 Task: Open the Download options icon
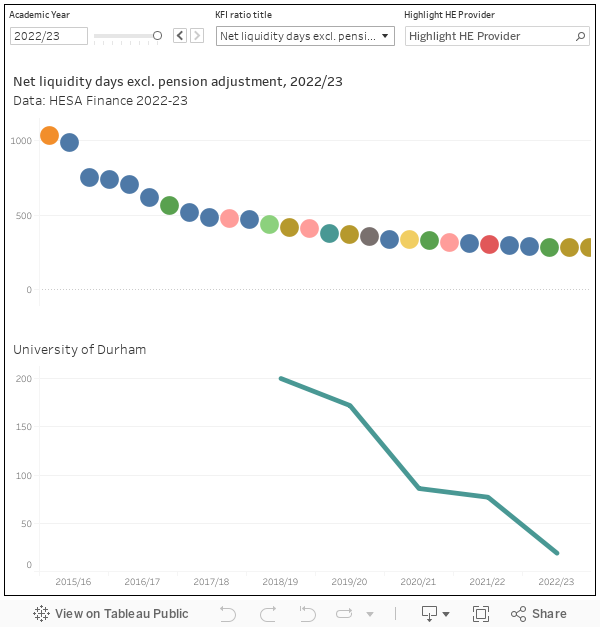click(x=435, y=614)
